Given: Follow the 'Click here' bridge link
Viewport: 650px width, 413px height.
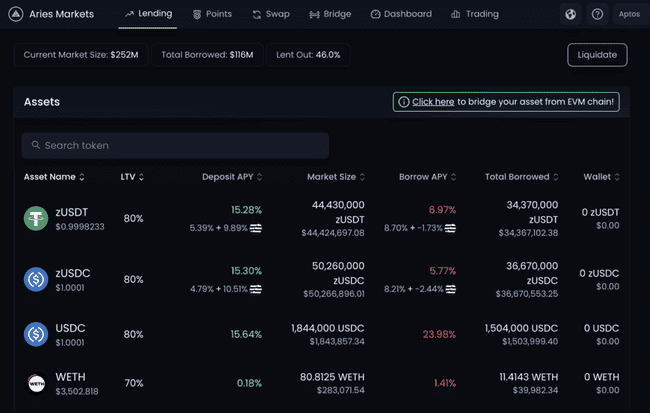Looking at the screenshot, I should (433, 102).
